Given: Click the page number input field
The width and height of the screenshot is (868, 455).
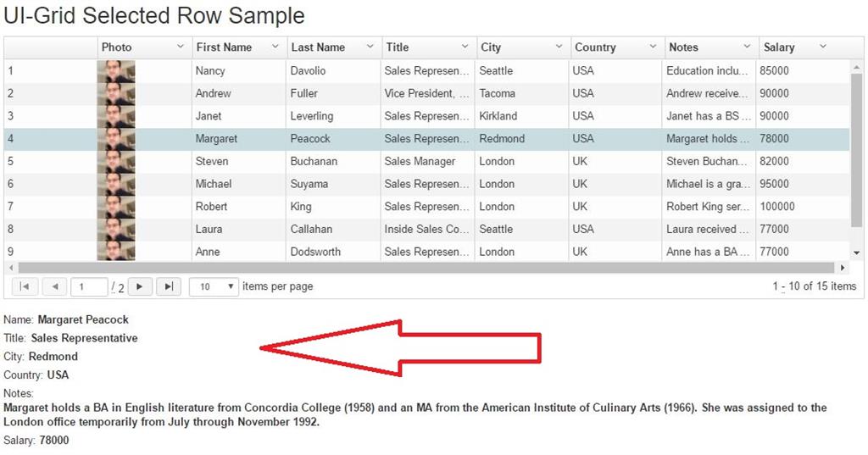Looking at the screenshot, I should coord(89,287).
